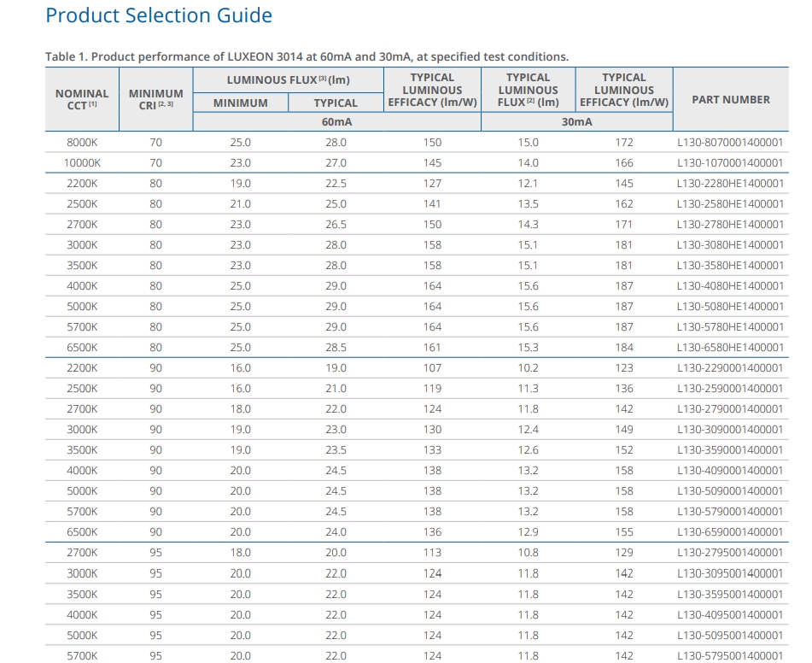Select the typical flux value "28.5"
The image size is (812, 663).
tap(336, 348)
